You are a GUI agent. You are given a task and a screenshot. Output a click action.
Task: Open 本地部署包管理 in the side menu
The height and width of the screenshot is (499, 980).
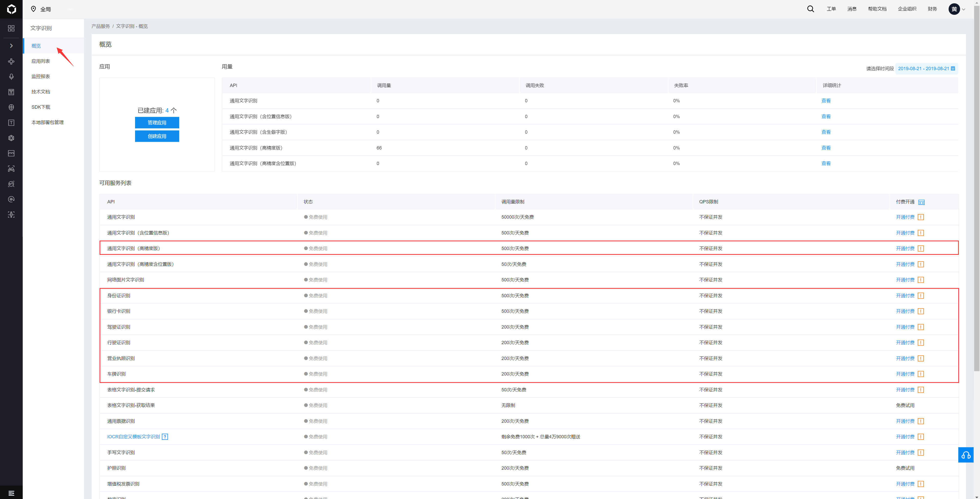[x=47, y=122]
